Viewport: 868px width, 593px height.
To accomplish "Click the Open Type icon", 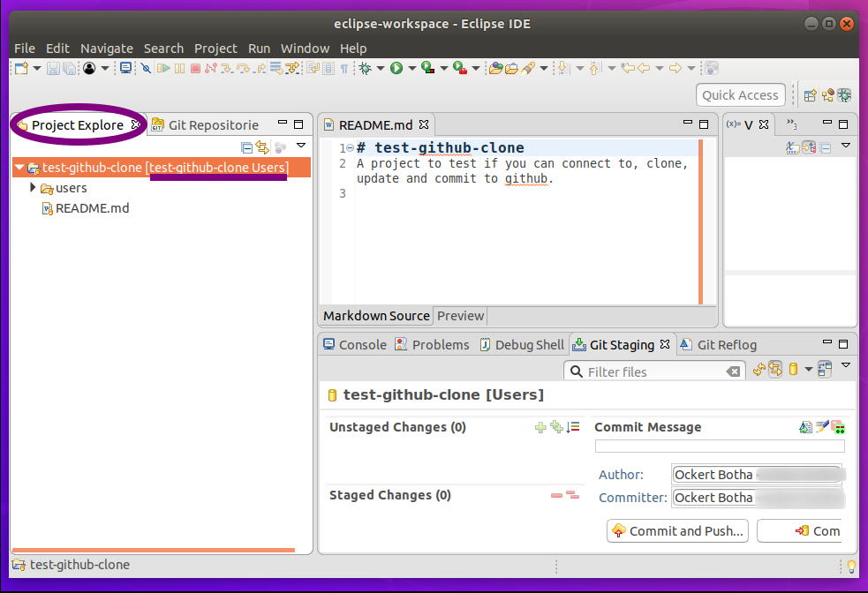I will (495, 68).
